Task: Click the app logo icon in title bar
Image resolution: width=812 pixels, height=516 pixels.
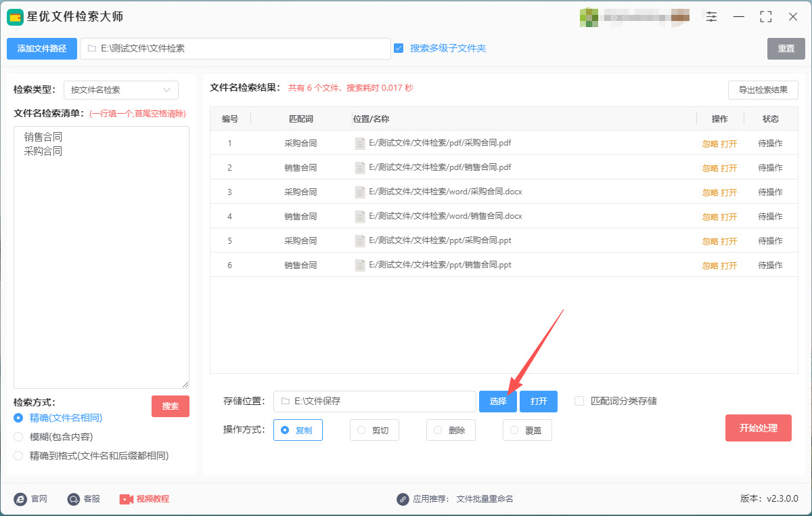Action: [x=16, y=17]
